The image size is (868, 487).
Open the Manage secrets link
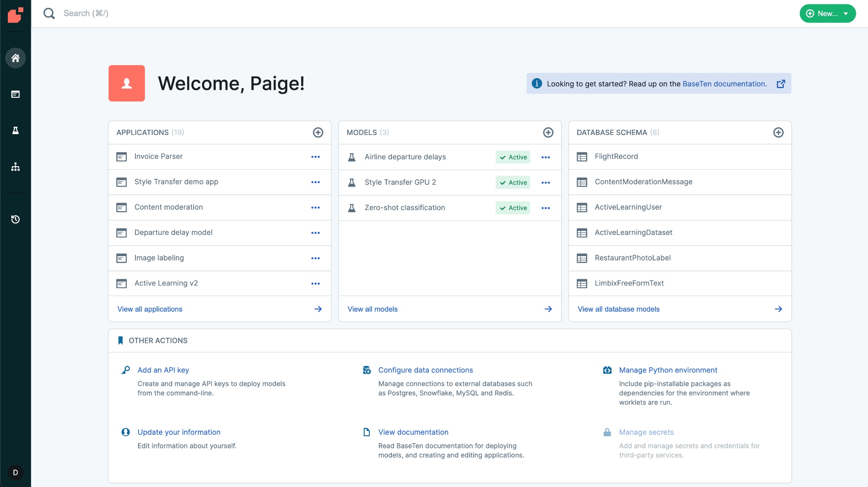(646, 432)
